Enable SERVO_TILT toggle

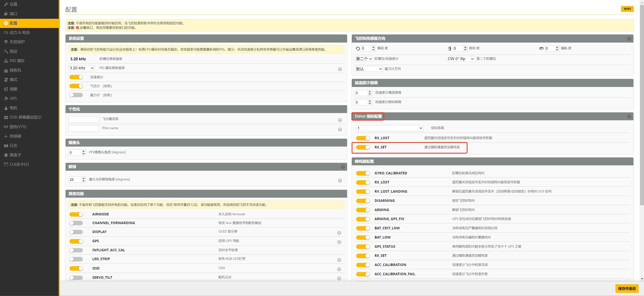pos(76,278)
